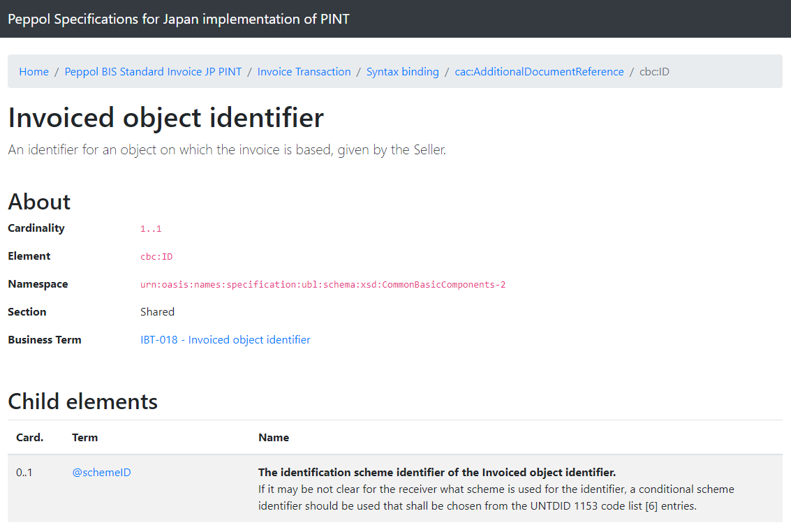Click the Name column header

point(273,438)
